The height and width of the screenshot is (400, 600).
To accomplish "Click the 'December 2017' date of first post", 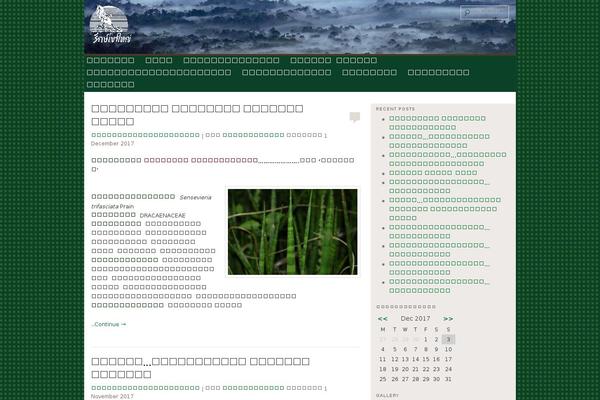I will tap(112, 144).
